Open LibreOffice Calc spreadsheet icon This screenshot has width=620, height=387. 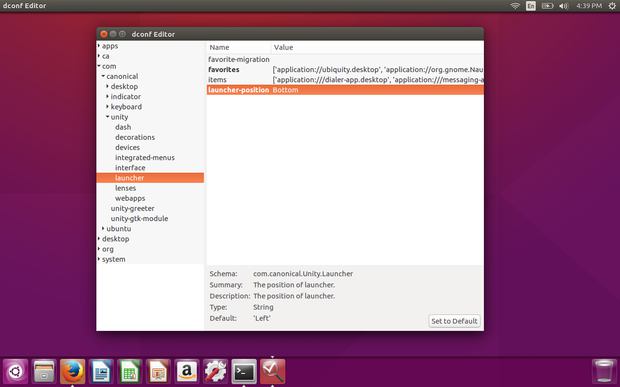(130, 371)
